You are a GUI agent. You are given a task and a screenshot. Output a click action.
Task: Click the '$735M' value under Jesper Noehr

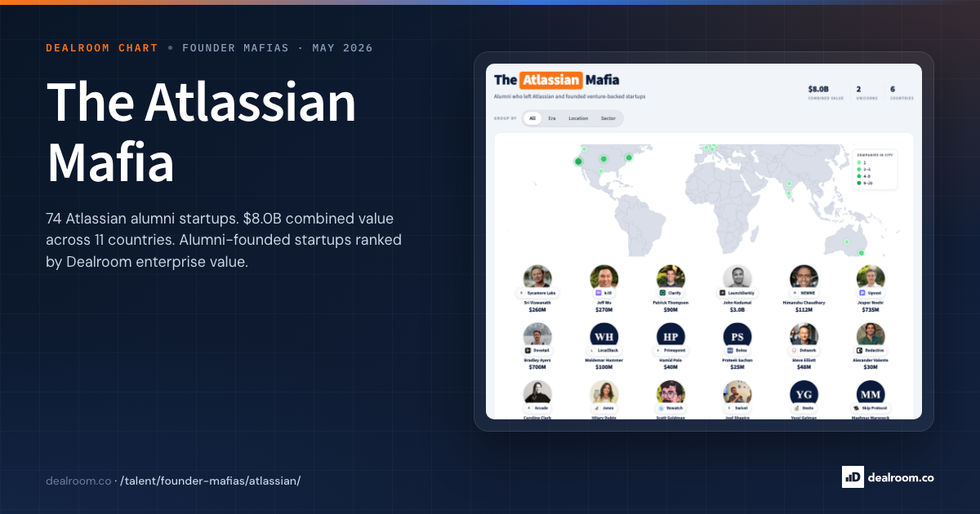[871, 310]
